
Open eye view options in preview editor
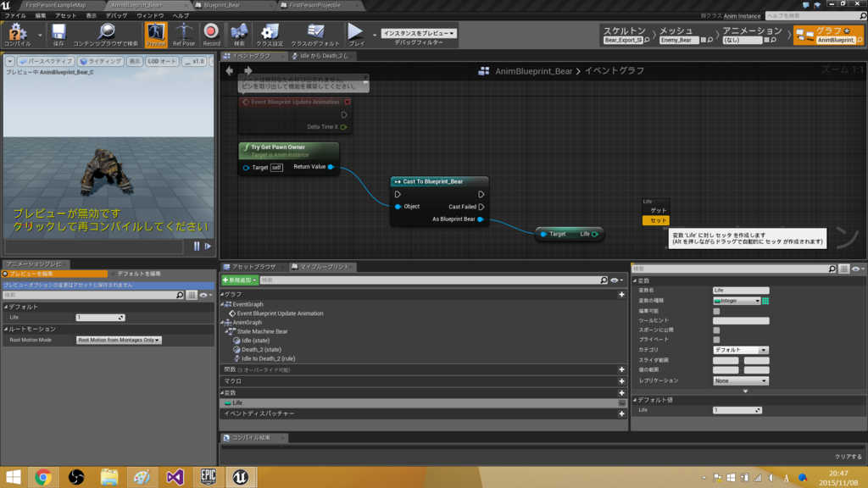206,296
